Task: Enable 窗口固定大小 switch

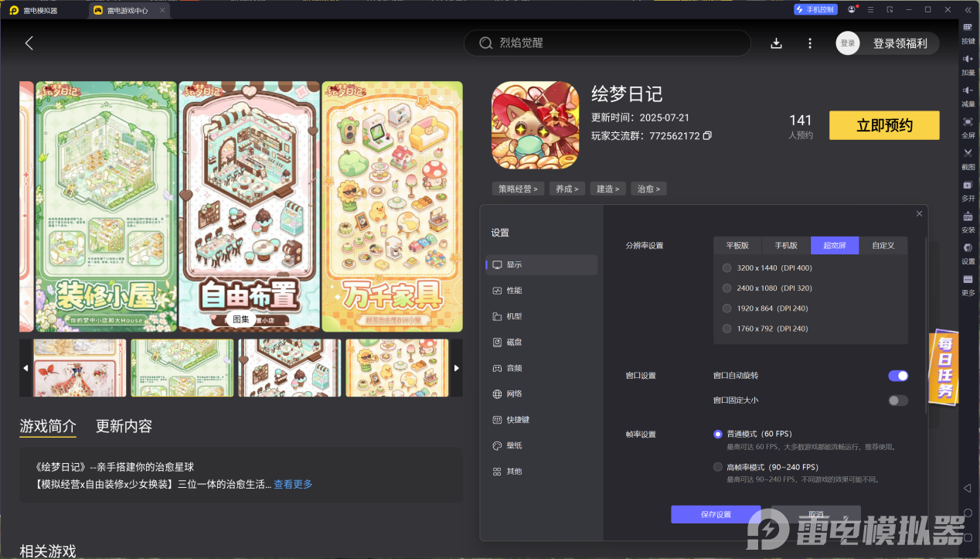Action: pos(898,401)
